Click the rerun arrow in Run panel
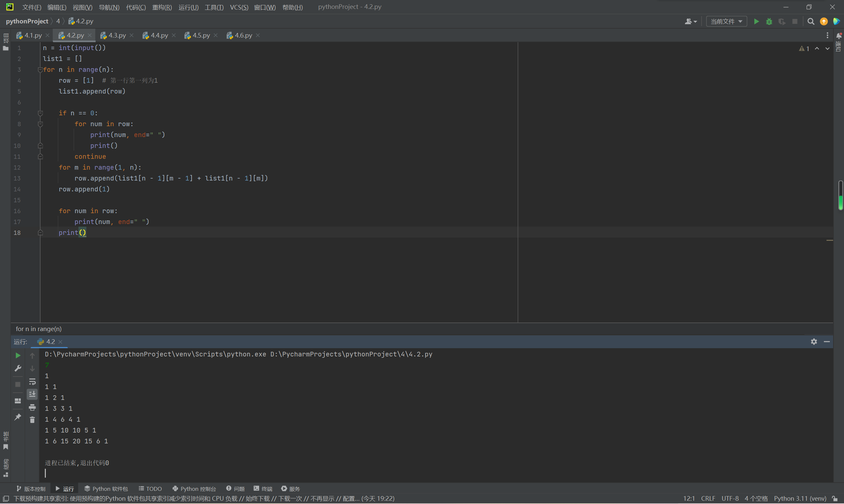Screen dimensions: 844x504 18,355
